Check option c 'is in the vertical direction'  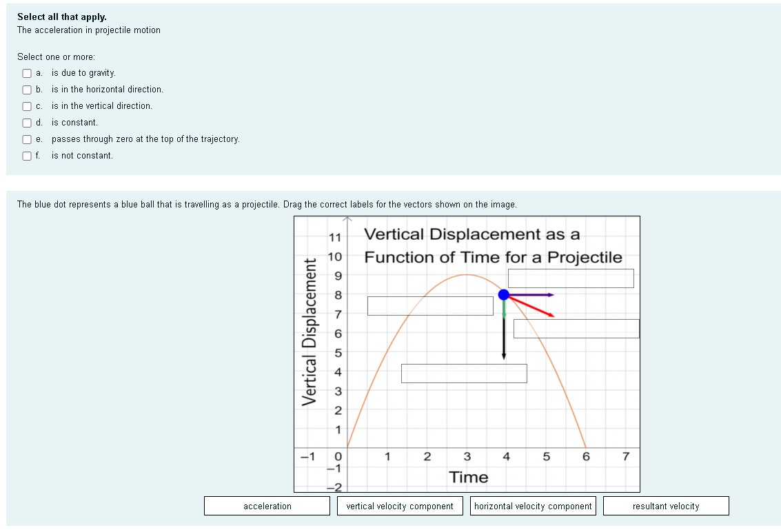pyautogui.click(x=26, y=106)
